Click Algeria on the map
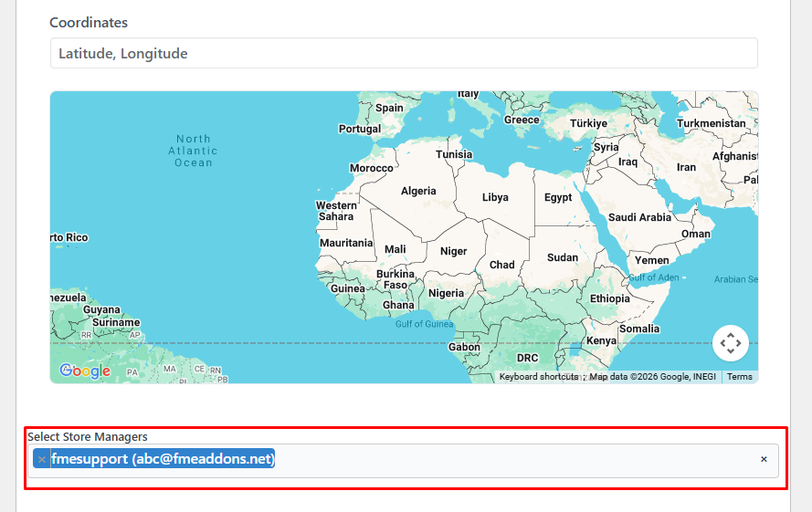This screenshot has width=812, height=512. tap(418, 192)
